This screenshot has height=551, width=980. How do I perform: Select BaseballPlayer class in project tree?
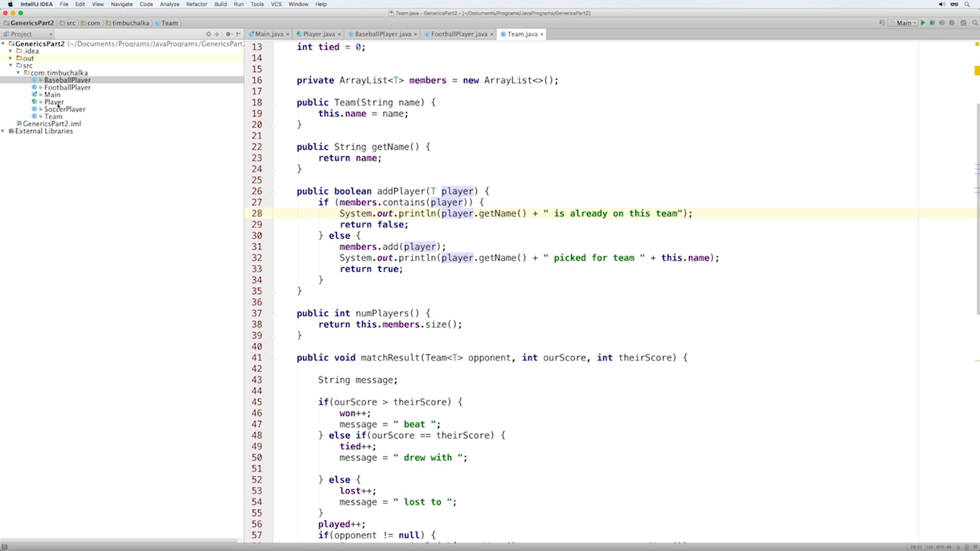(67, 80)
